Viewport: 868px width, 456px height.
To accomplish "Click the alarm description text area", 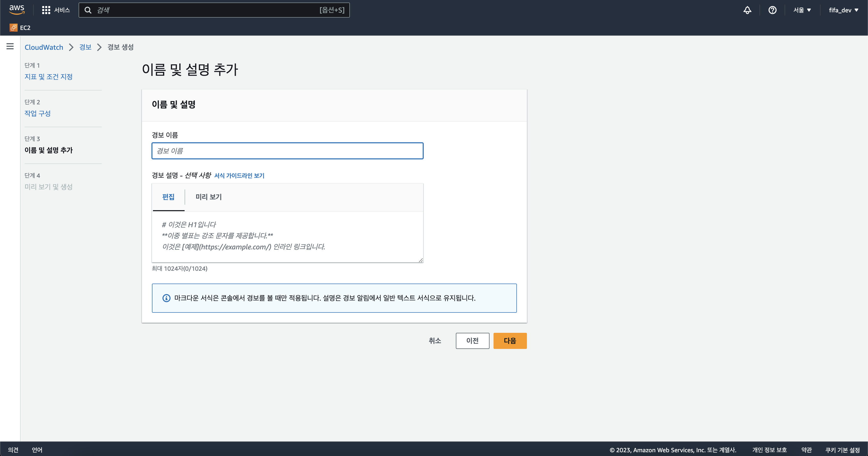I will pyautogui.click(x=287, y=236).
